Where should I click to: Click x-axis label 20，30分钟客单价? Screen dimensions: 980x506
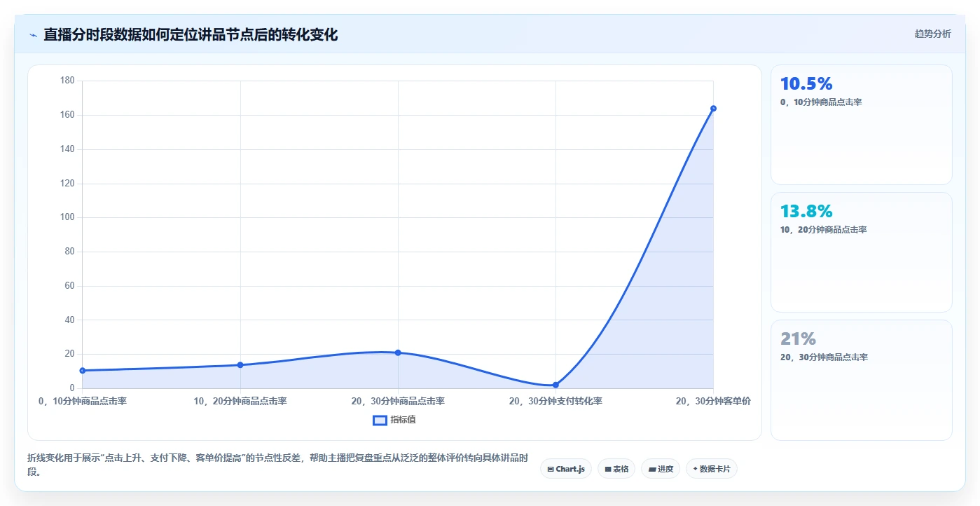click(713, 402)
